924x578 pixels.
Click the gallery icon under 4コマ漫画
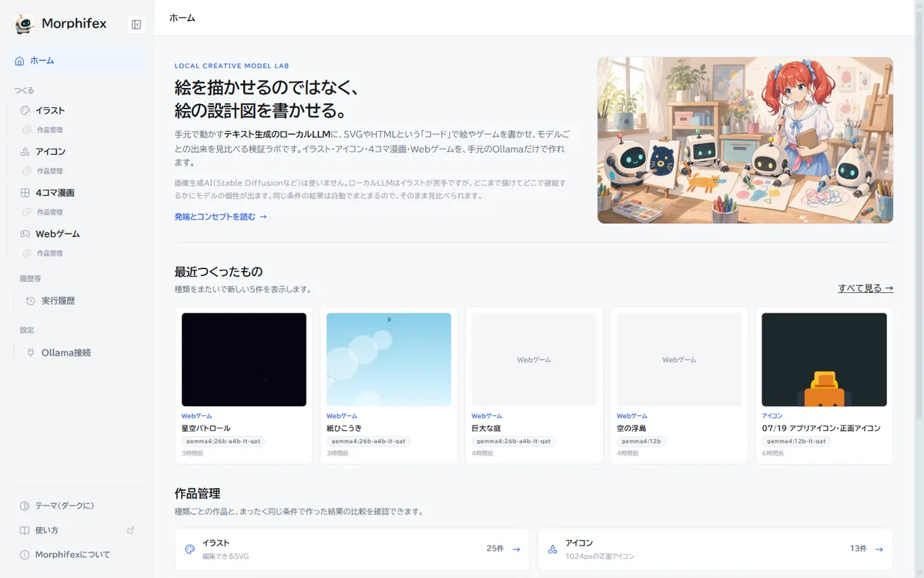click(27, 212)
